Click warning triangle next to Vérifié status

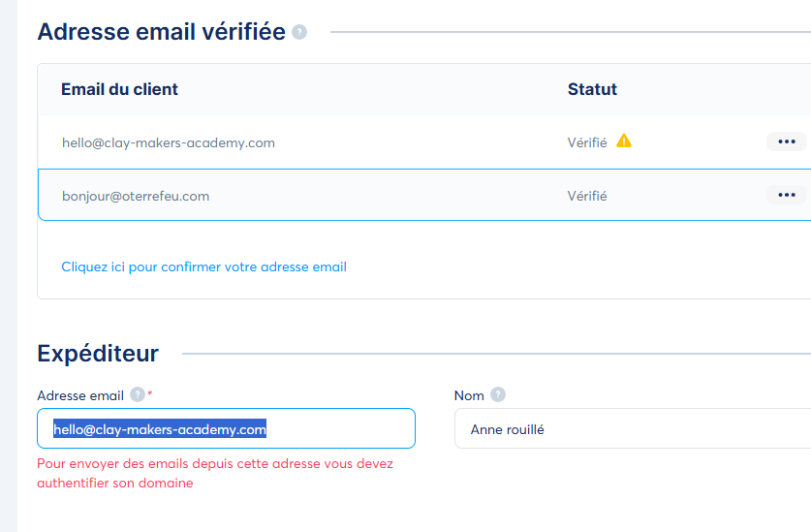click(624, 141)
